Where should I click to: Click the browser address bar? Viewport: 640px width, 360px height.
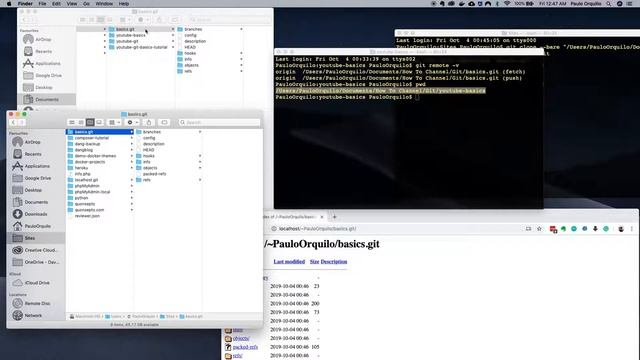tap(396, 229)
